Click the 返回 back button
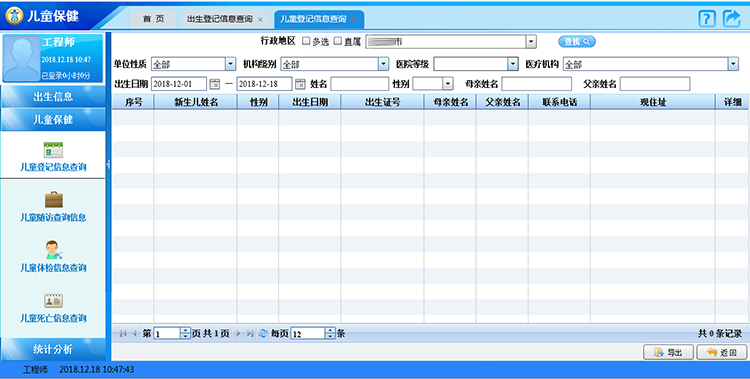The width and height of the screenshot is (750, 379). [722, 352]
